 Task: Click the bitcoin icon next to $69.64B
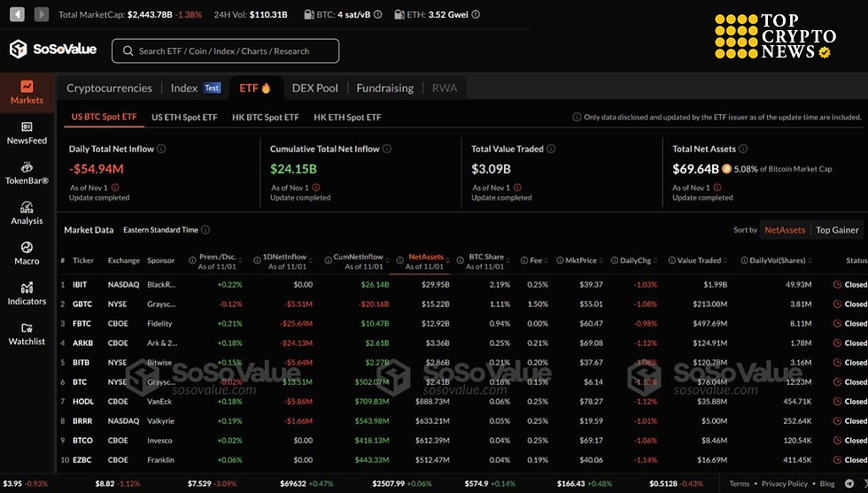[726, 169]
